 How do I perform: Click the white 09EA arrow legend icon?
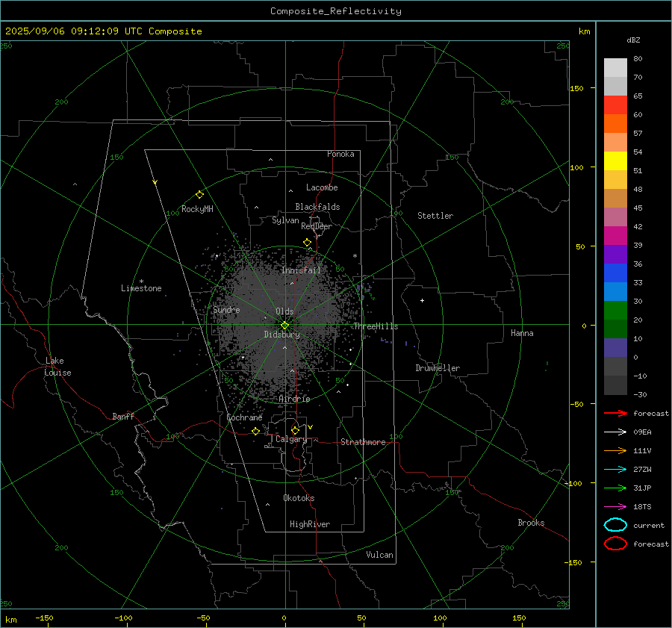[x=615, y=432]
